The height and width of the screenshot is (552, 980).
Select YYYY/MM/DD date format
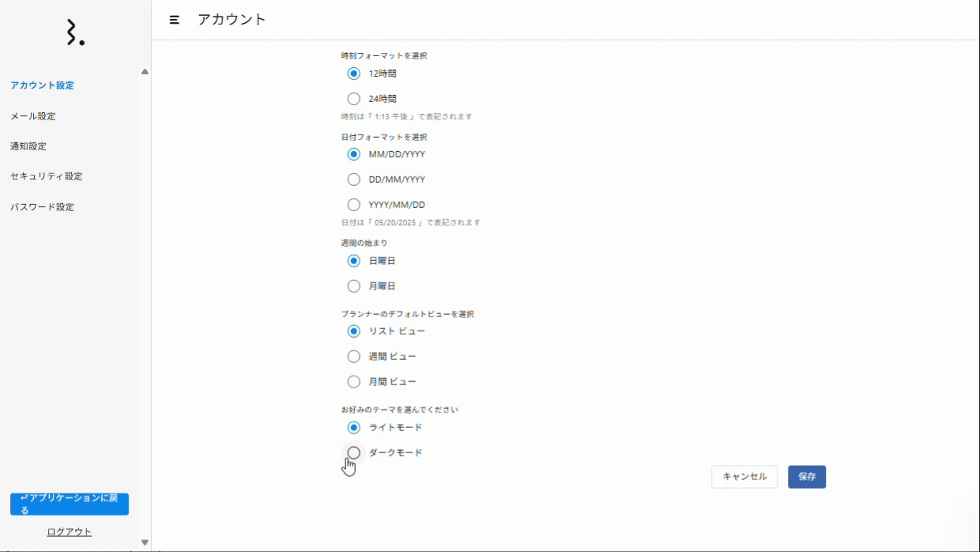point(354,205)
